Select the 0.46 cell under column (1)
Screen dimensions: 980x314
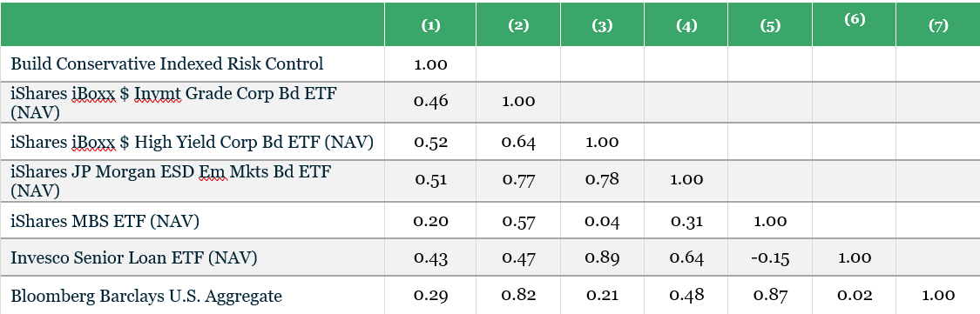(x=430, y=100)
